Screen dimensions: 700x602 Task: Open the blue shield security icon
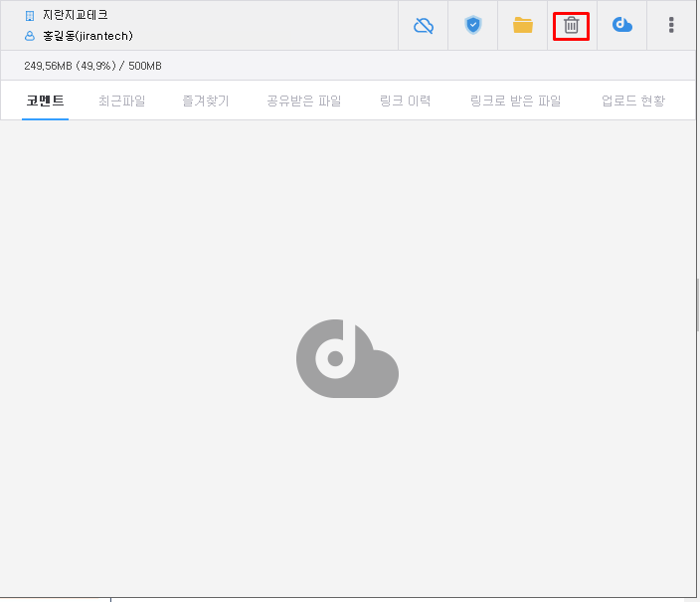(x=473, y=25)
